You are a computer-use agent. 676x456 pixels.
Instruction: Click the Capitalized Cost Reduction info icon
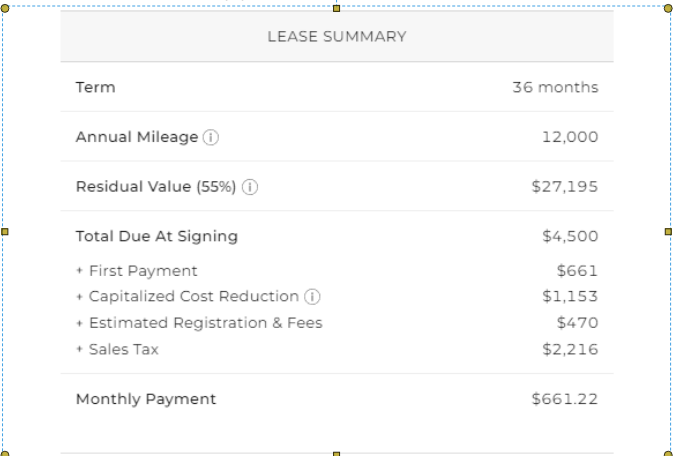pos(312,297)
